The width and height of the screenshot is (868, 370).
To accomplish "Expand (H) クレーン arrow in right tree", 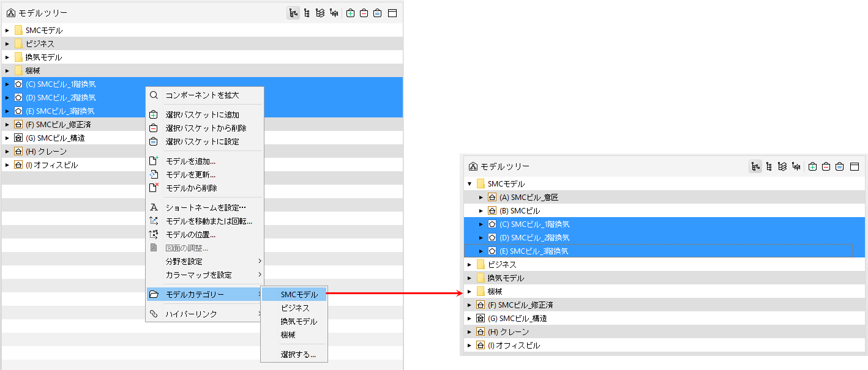I will (x=470, y=331).
